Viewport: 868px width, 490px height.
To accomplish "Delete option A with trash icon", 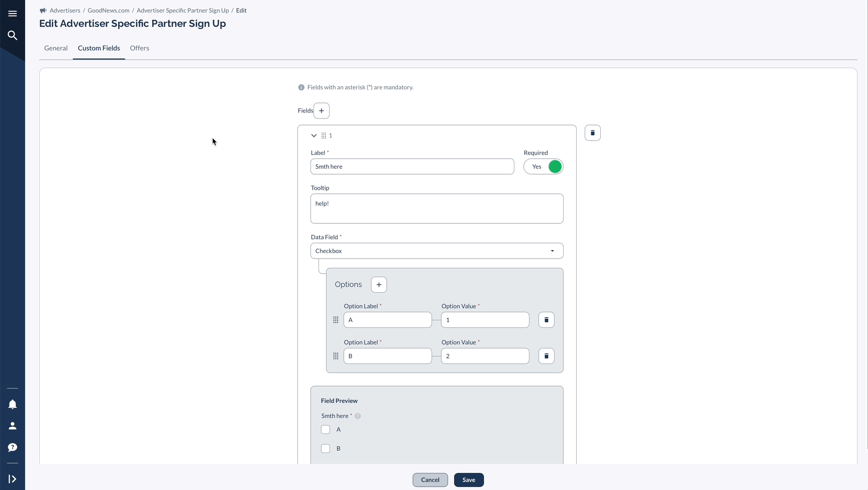I will coord(547,320).
